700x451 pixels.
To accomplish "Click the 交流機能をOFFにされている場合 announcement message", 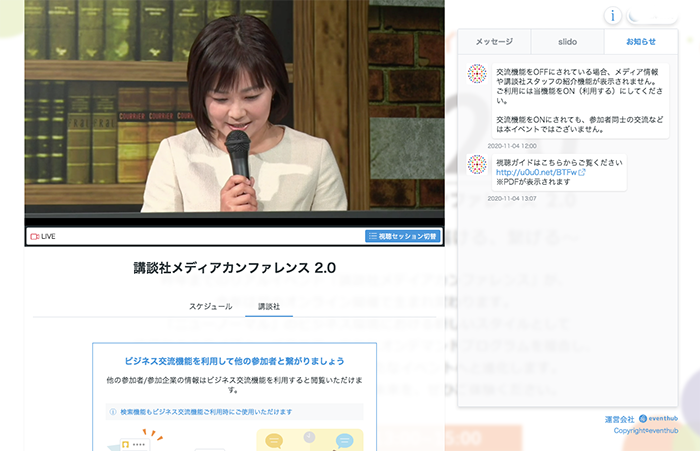I will pyautogui.click(x=580, y=100).
